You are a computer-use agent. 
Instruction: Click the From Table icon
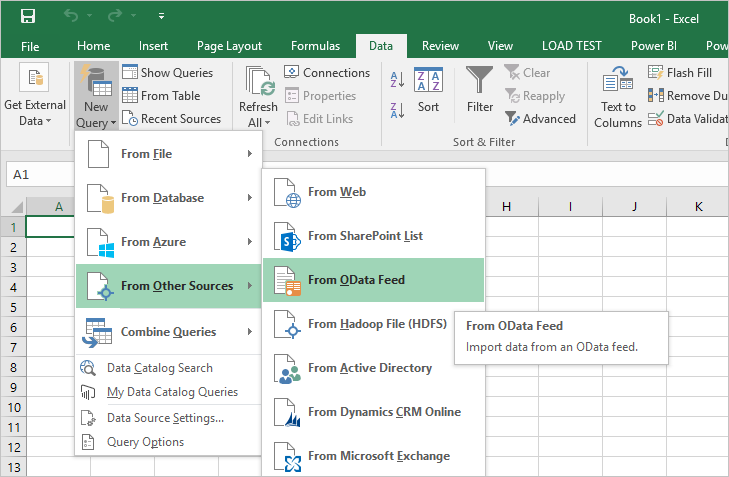130,95
